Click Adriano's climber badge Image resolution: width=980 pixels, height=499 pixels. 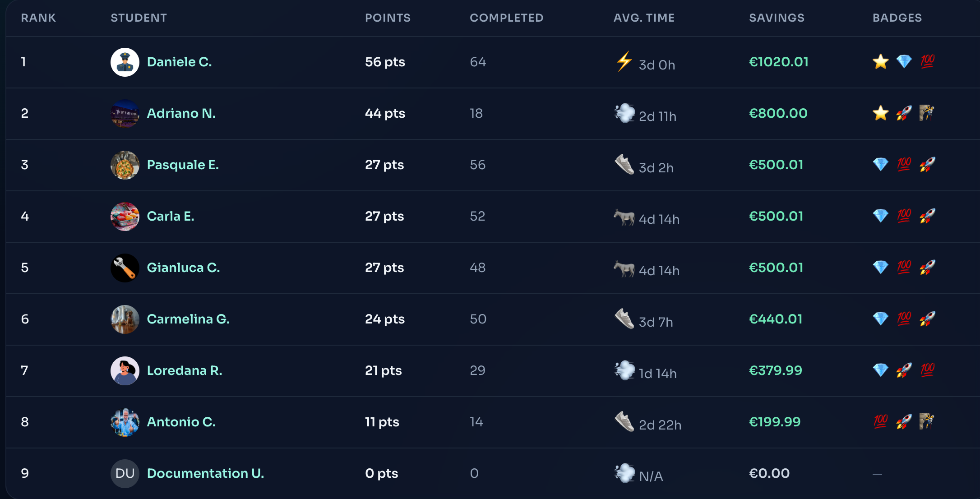(927, 113)
